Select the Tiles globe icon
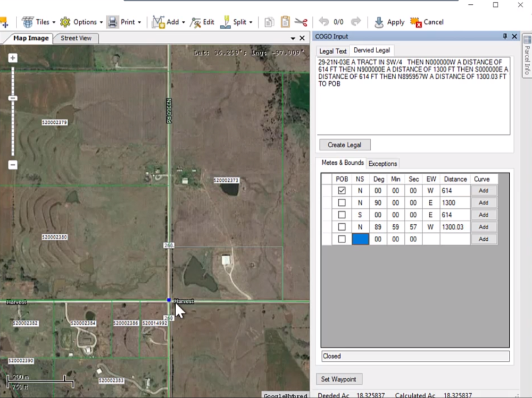 click(28, 22)
